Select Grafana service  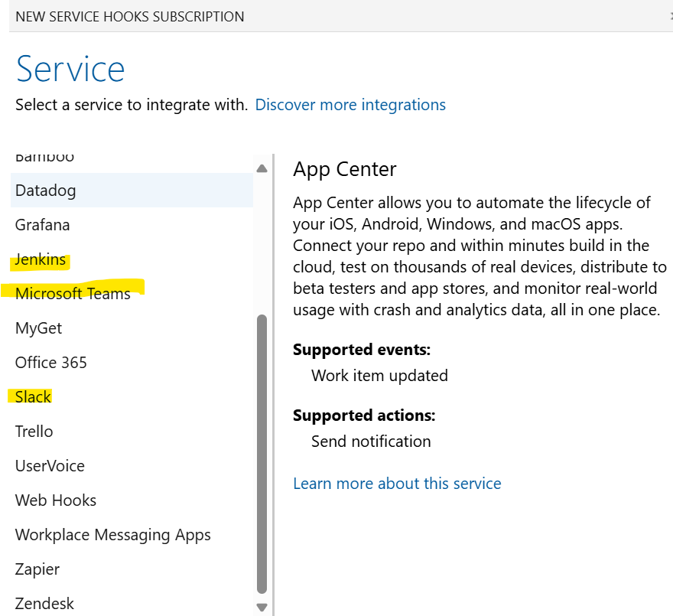point(132,225)
